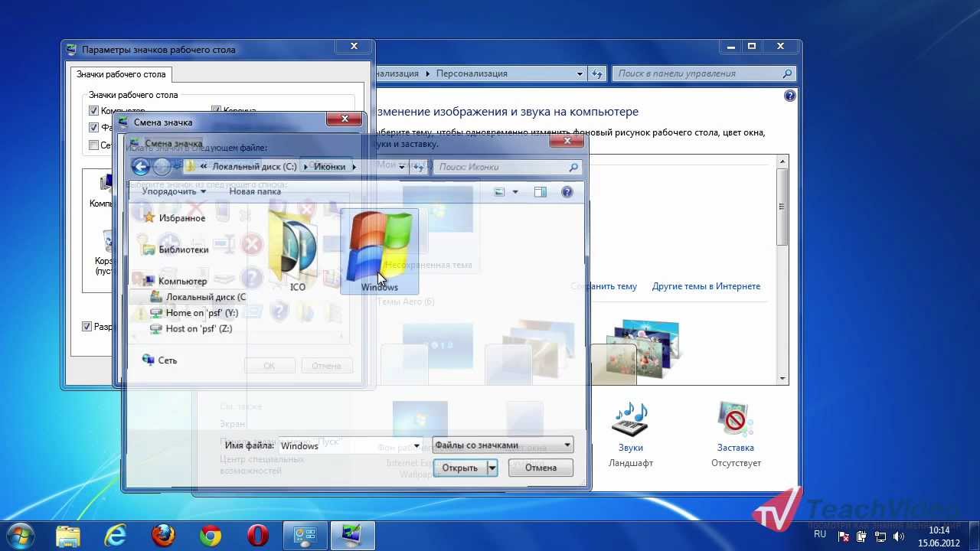Open the Упорядочить menu

point(174,191)
